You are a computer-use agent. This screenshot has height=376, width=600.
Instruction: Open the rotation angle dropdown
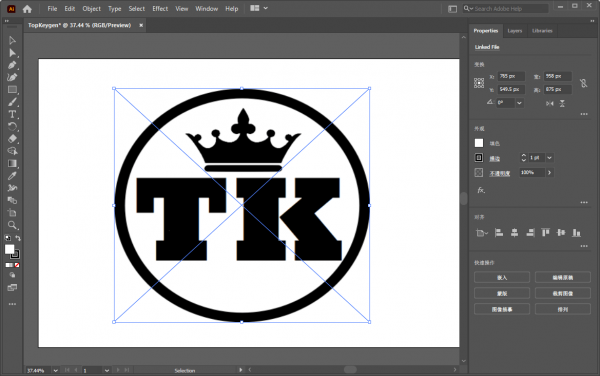tap(519, 103)
